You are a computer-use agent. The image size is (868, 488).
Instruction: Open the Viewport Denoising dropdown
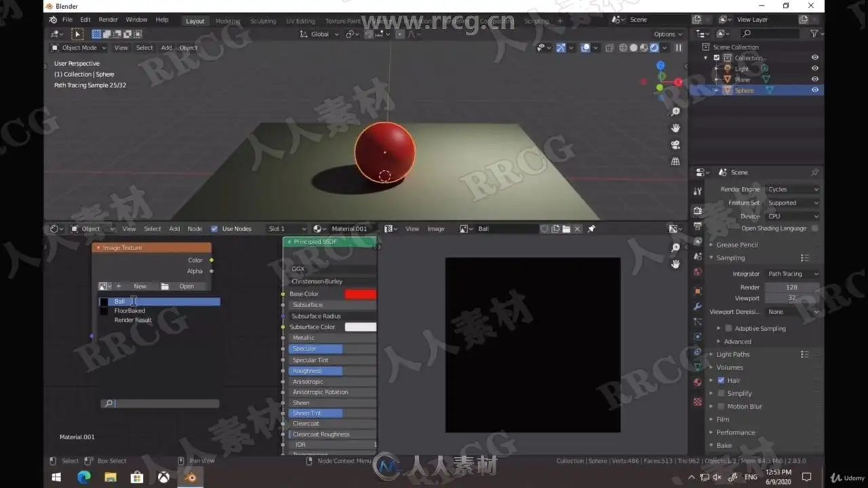point(793,312)
